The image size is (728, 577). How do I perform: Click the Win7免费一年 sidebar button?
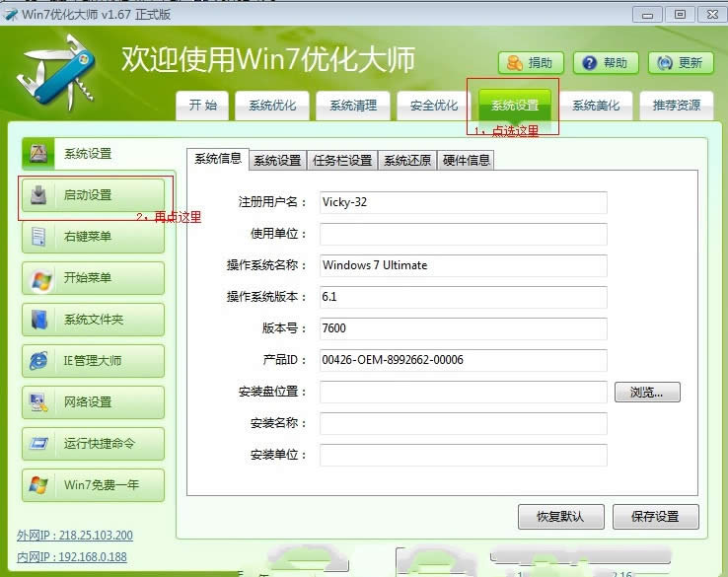[94, 484]
